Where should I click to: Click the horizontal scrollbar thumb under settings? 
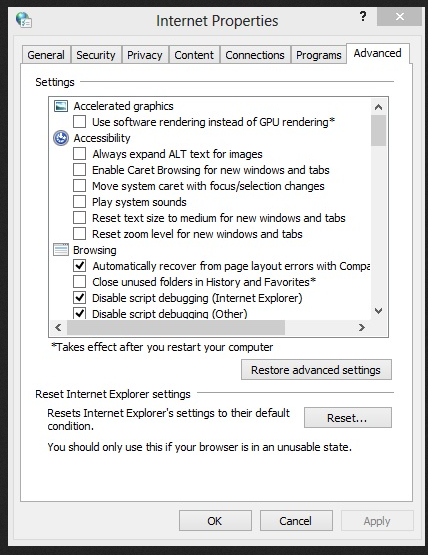[x=176, y=327]
